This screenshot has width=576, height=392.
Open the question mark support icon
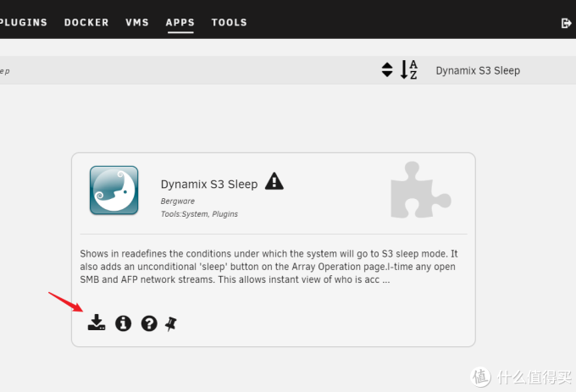point(149,323)
